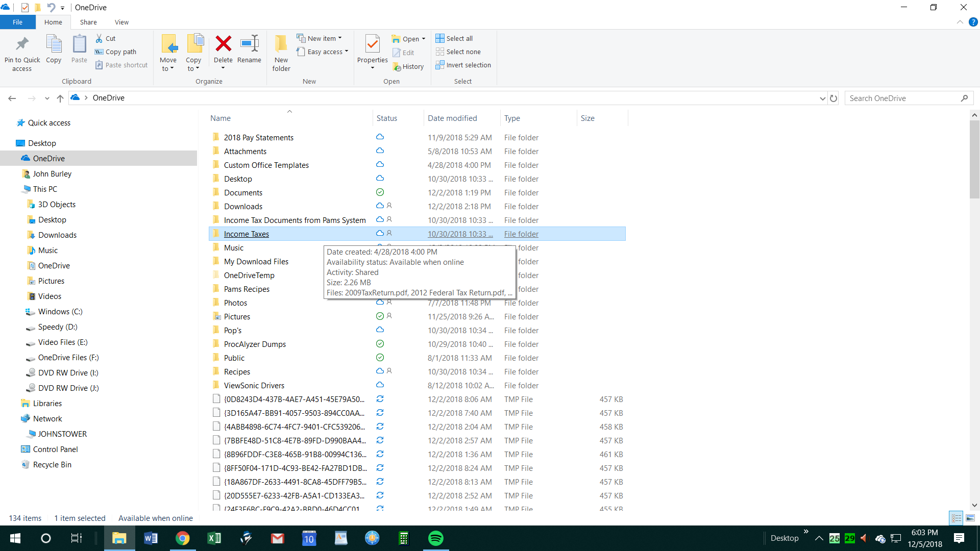Viewport: 980px width, 551px height.
Task: Open Quick Access Toolbar customize dropdown
Action: (x=62, y=8)
